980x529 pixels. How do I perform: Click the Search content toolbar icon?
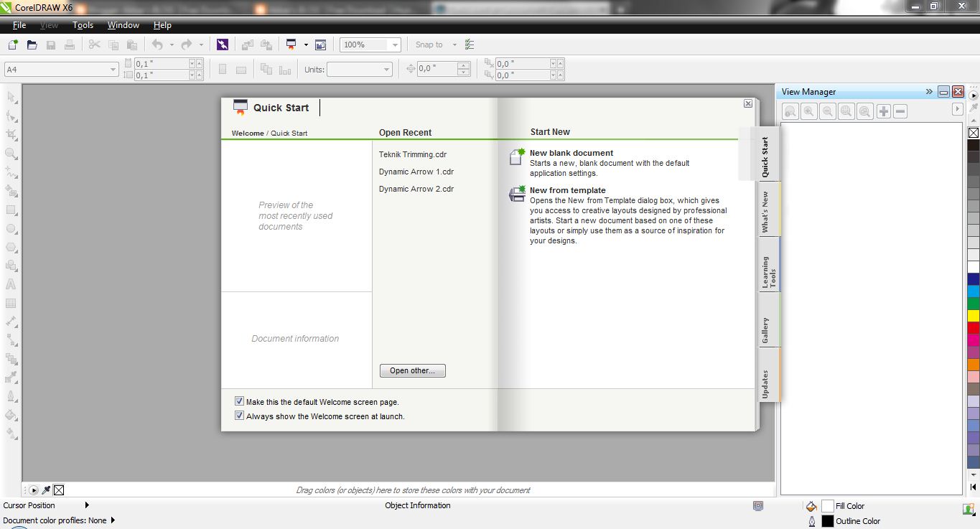(223, 45)
